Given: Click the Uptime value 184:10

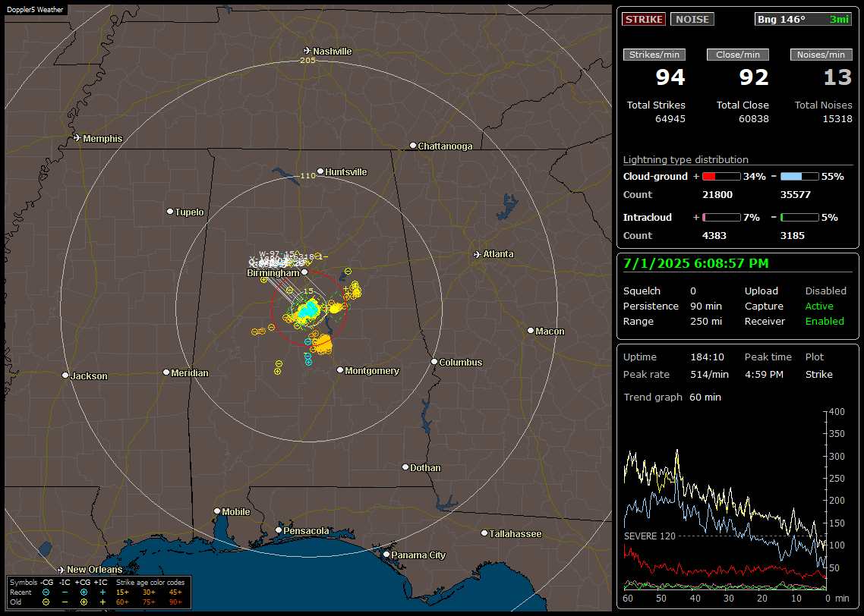Looking at the screenshot, I should click(707, 357).
